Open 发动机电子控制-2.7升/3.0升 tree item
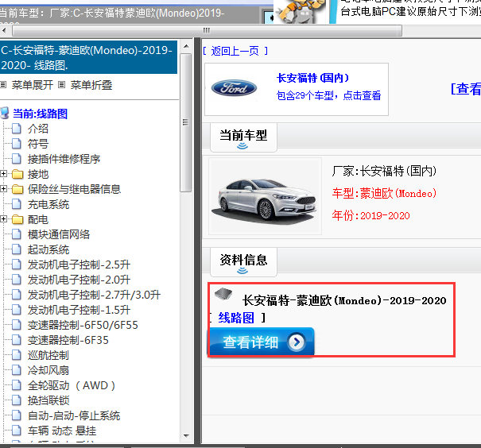The height and width of the screenshot is (448, 481). pos(94,295)
